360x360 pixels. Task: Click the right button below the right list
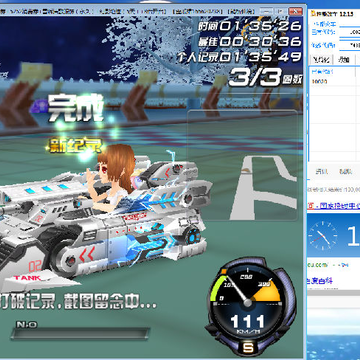coord(345,172)
